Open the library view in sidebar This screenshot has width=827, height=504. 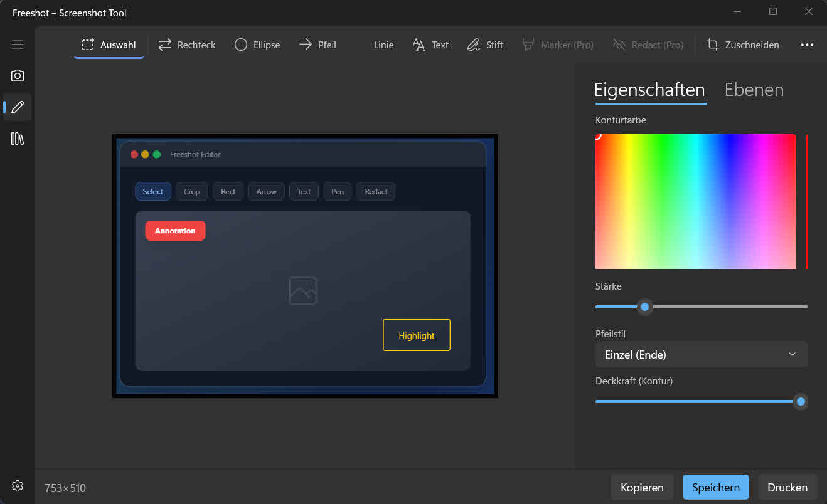(18, 139)
